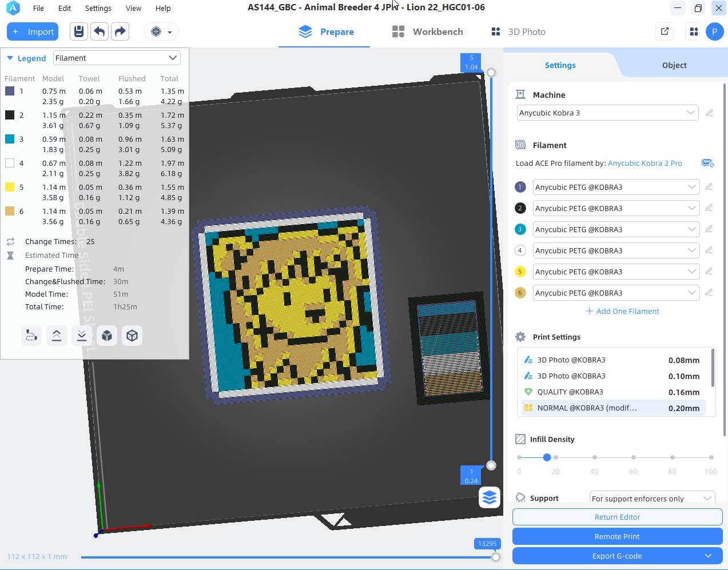The image size is (728, 570).
Task: Click the Infill Density slider handle
Action: (547, 457)
